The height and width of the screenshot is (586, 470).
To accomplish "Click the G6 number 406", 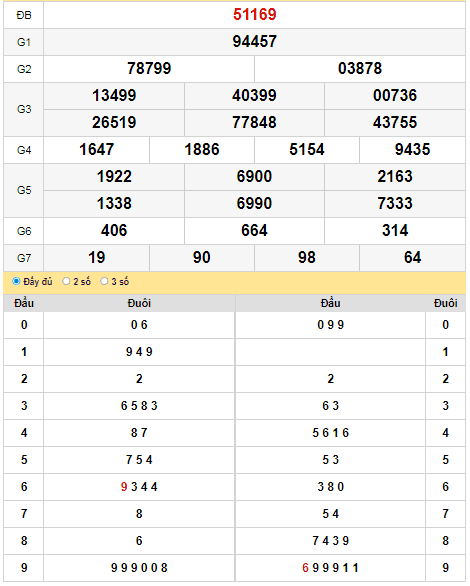I will (x=114, y=230).
